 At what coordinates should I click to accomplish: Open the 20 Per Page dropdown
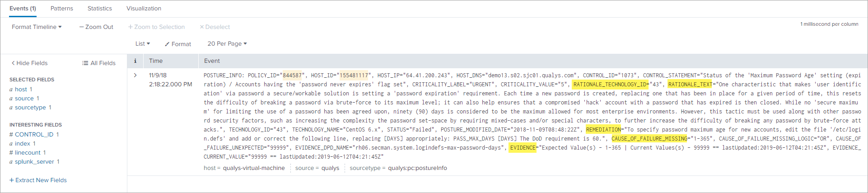click(227, 44)
